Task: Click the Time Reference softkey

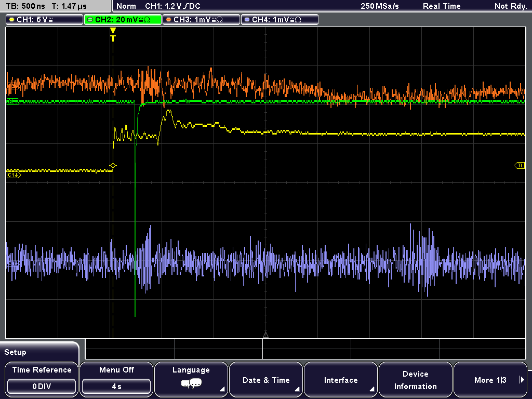Action: tap(42, 379)
